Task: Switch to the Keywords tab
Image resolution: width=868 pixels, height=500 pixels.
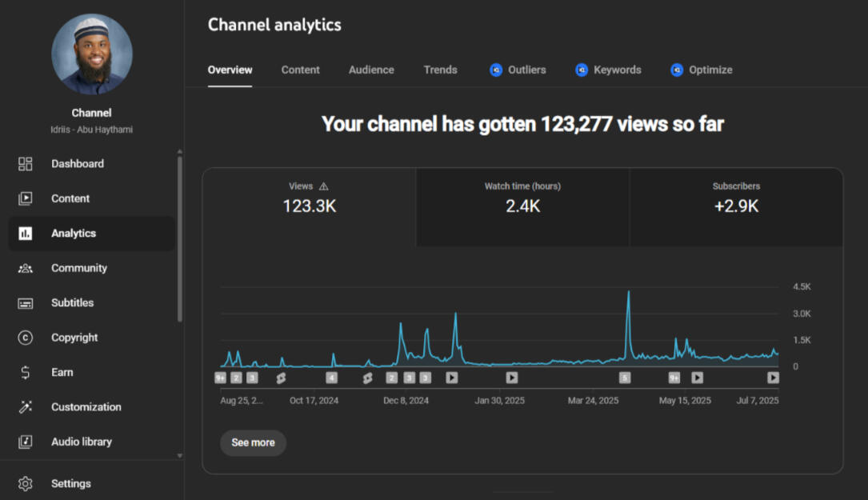Action: (x=608, y=70)
